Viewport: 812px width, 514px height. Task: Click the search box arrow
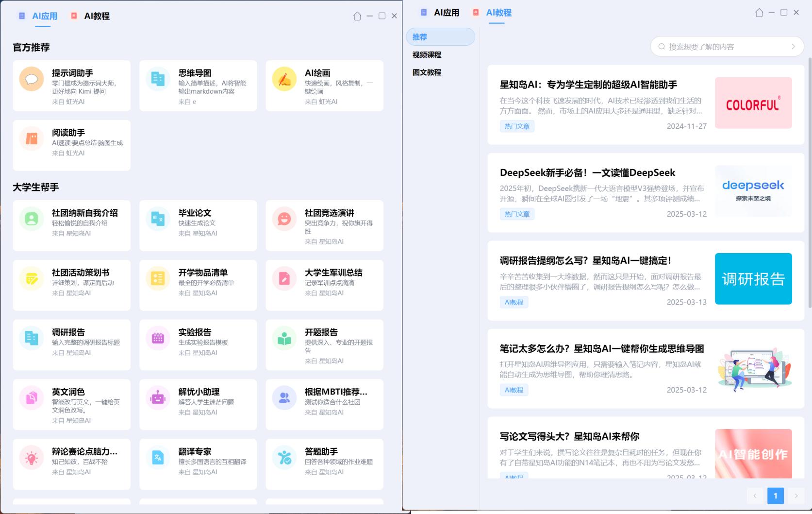(794, 47)
